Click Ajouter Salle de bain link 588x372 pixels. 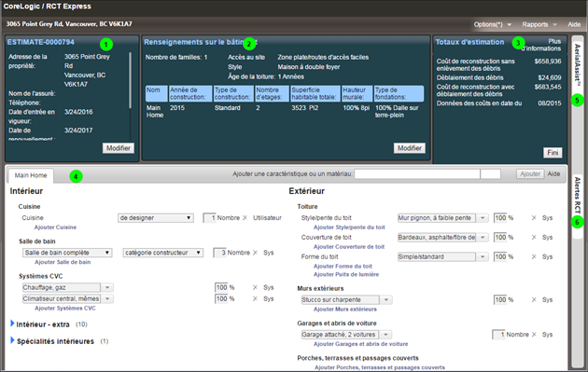point(63,262)
